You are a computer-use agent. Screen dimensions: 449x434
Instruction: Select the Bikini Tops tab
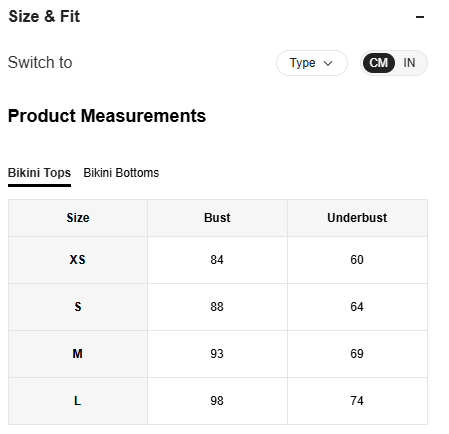point(39,173)
